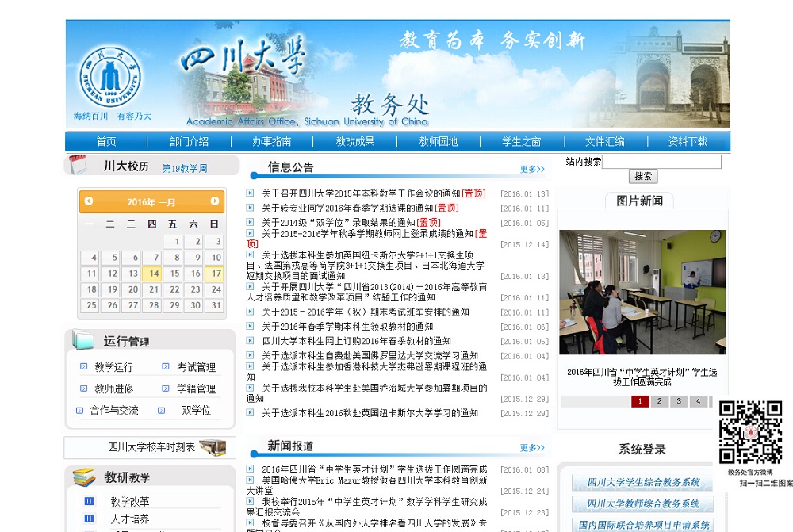Viewport: 793px width, 532px height.
Task: Open 教师园地 menu item
Action: point(439,142)
